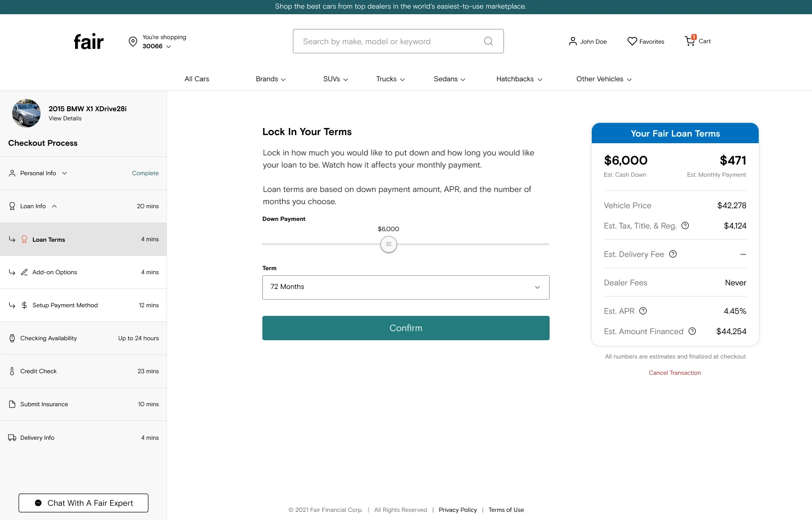Click the Favorites heart icon
The height and width of the screenshot is (520, 812).
coord(632,41)
